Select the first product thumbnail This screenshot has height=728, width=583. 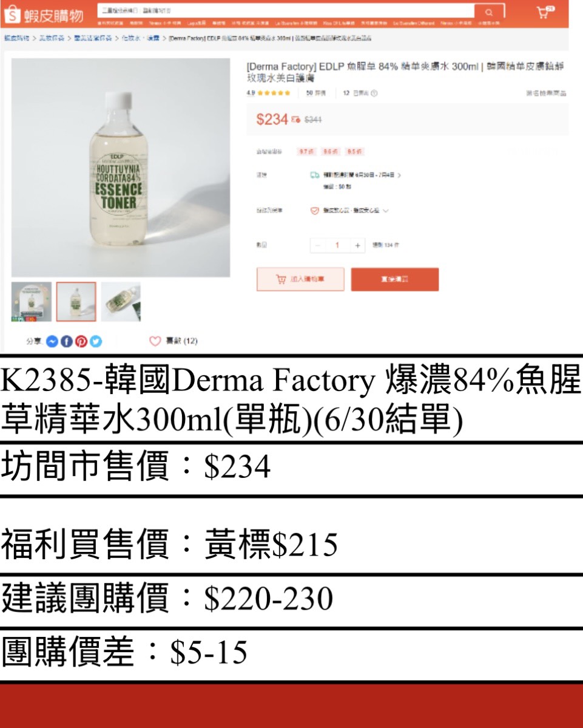[x=32, y=302]
